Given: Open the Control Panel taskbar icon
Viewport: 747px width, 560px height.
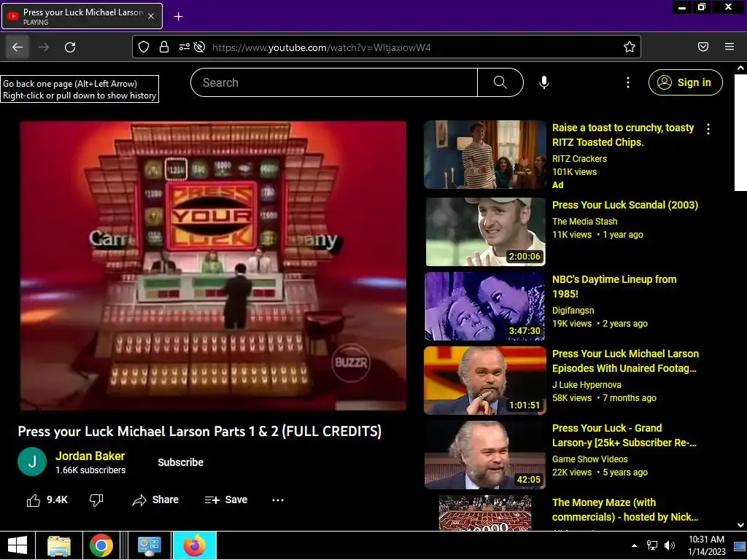Looking at the screenshot, I should click(149, 545).
